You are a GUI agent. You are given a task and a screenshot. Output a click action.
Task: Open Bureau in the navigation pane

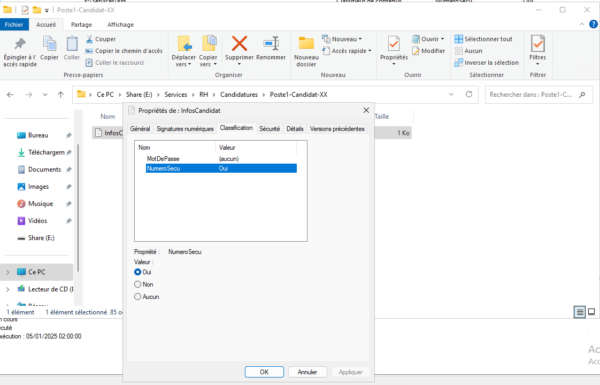[x=38, y=135]
